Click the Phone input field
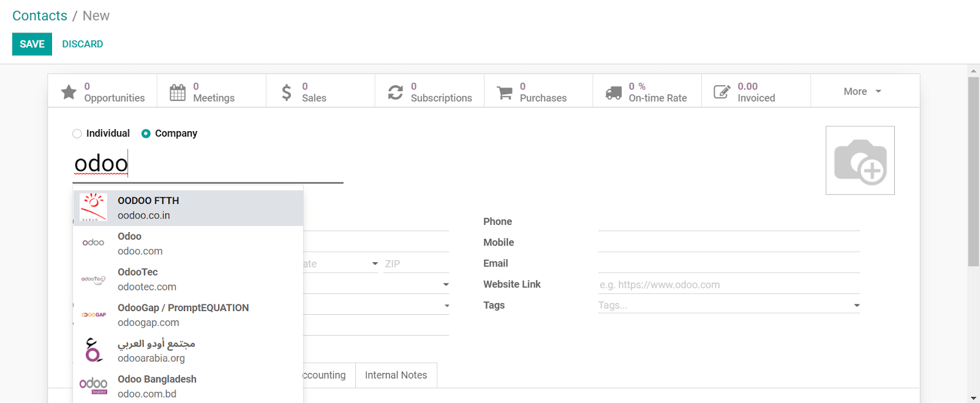980x403 pixels. point(729,222)
